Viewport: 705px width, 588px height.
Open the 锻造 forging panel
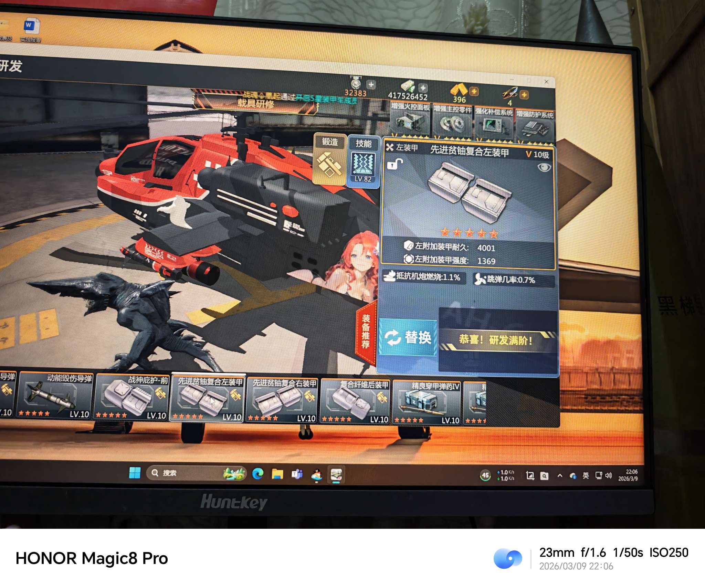coord(329,158)
